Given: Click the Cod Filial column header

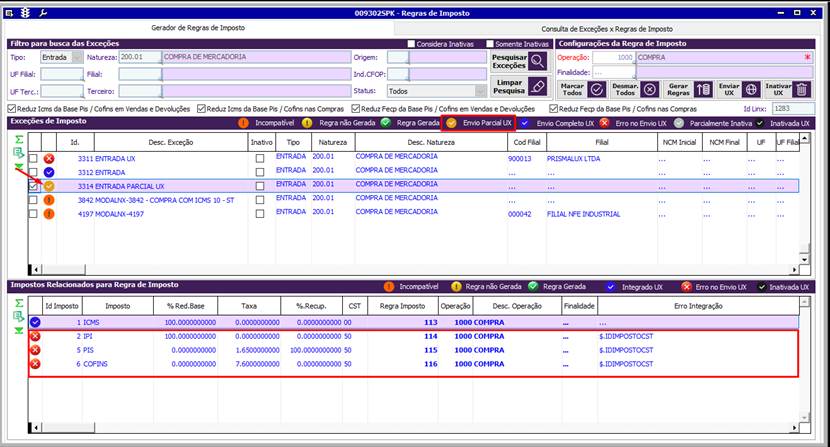Looking at the screenshot, I should pyautogui.click(x=527, y=142).
